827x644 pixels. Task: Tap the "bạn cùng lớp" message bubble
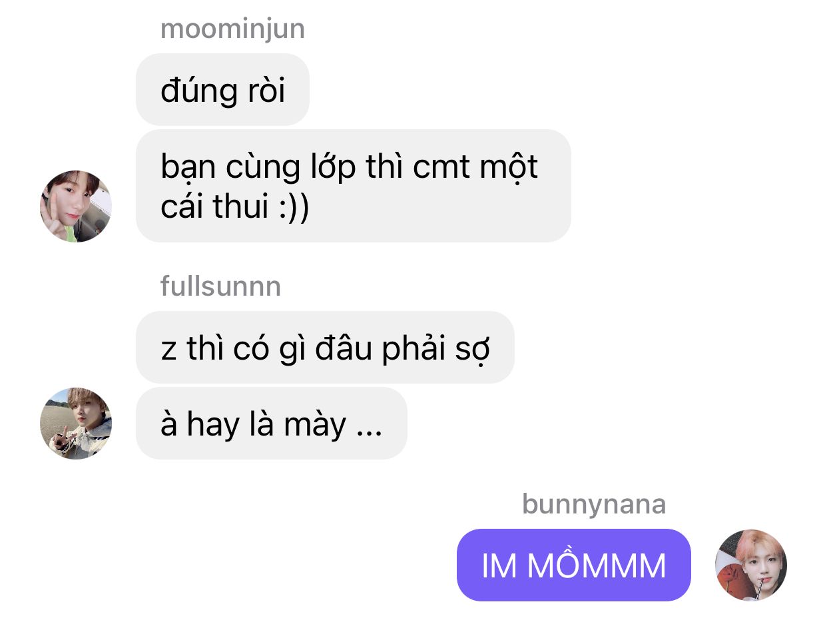[353, 186]
